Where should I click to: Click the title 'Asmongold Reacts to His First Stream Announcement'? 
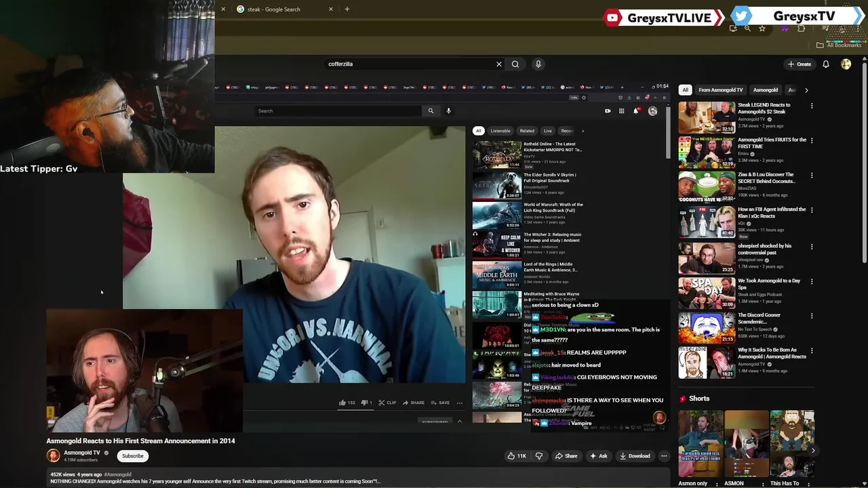(x=140, y=441)
